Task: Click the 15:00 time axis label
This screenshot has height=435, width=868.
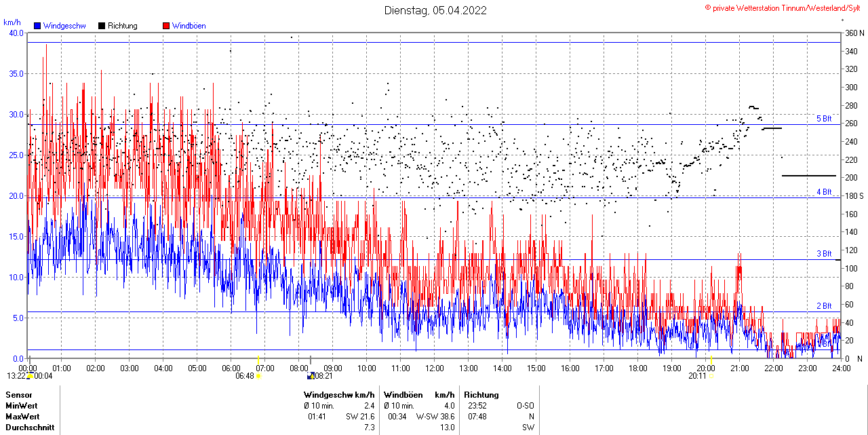Action: [536, 368]
